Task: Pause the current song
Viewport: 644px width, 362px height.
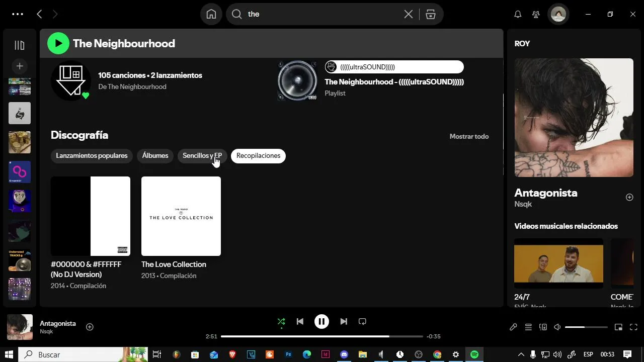Action: 321,322
